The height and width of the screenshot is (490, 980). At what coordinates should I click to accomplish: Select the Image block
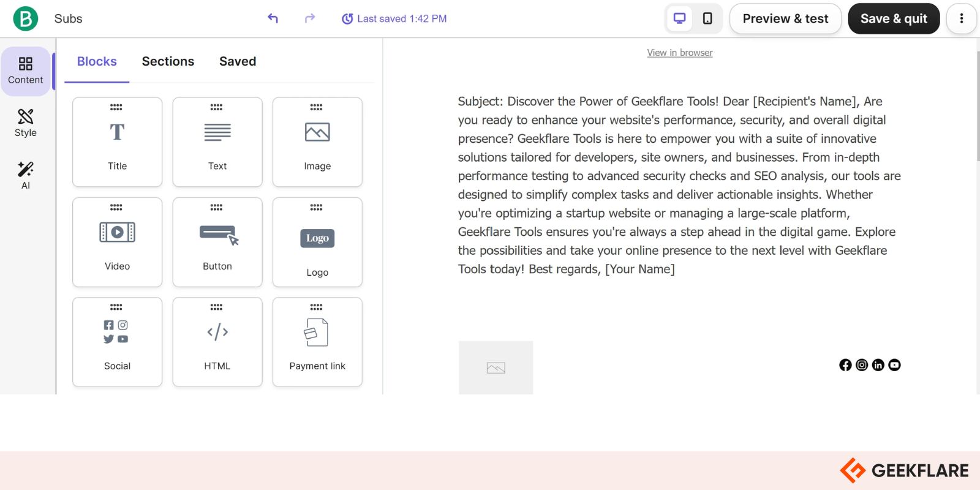[x=317, y=142]
